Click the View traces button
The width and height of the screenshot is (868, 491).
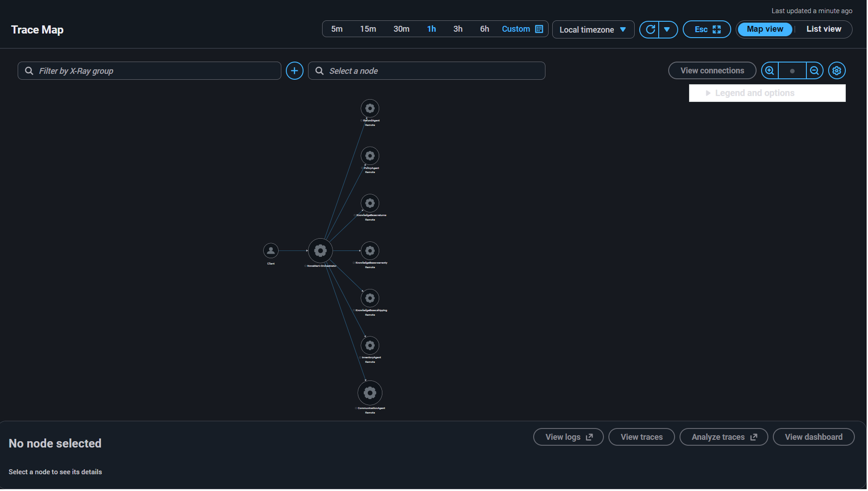642,437
